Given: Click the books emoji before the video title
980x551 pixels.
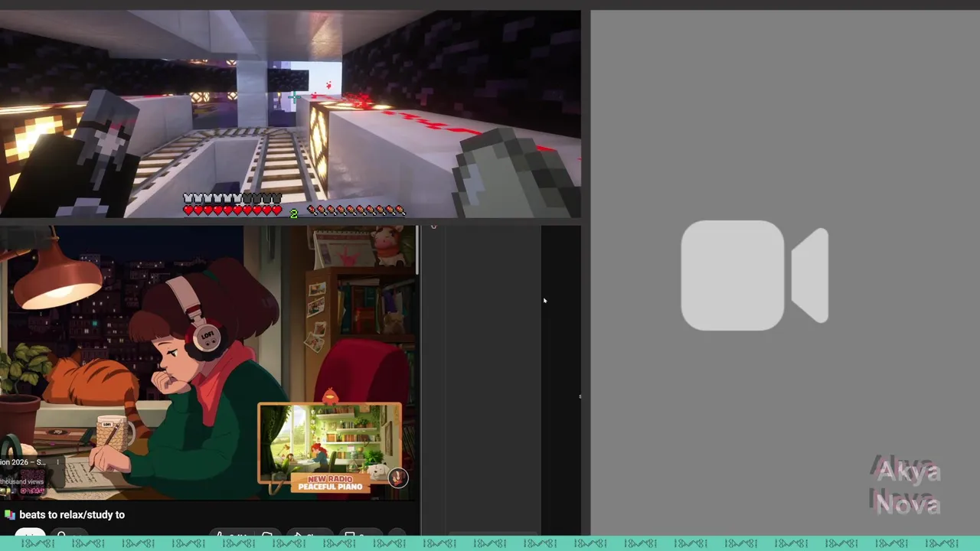Looking at the screenshot, I should click(9, 515).
